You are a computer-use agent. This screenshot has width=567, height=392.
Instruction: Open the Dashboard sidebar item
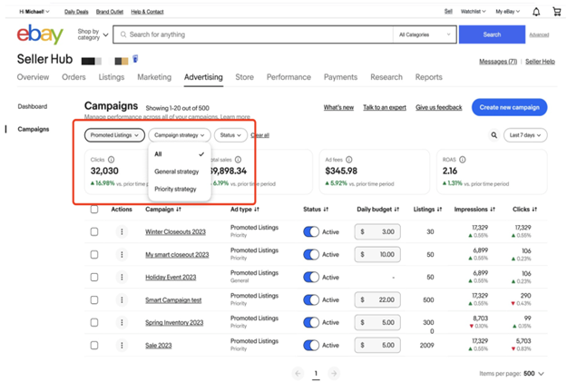tap(33, 107)
